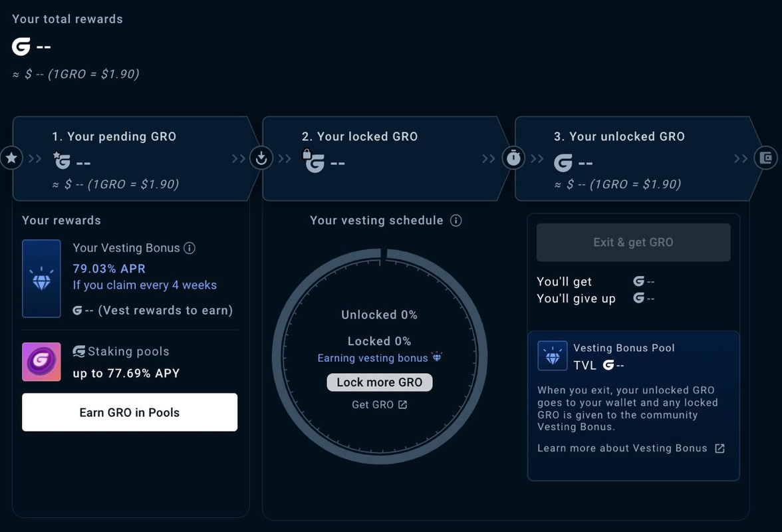Click the Your rewards heading

click(61, 220)
